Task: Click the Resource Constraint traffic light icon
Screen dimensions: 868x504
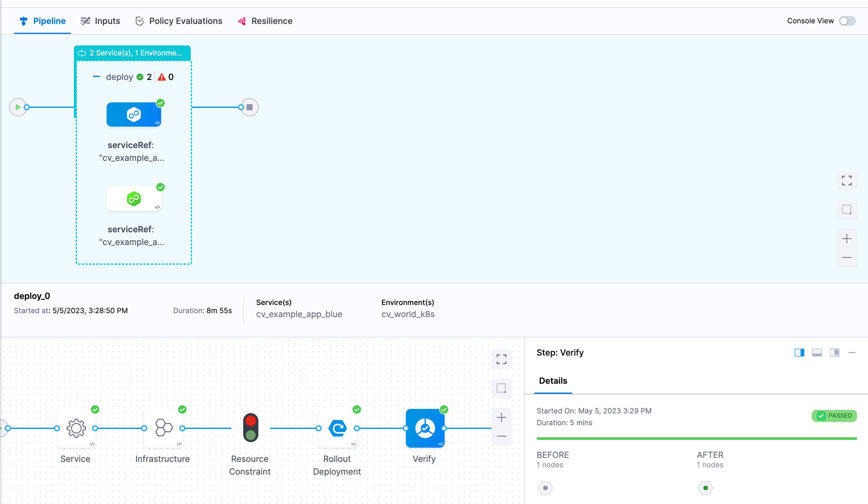Action: (250, 427)
